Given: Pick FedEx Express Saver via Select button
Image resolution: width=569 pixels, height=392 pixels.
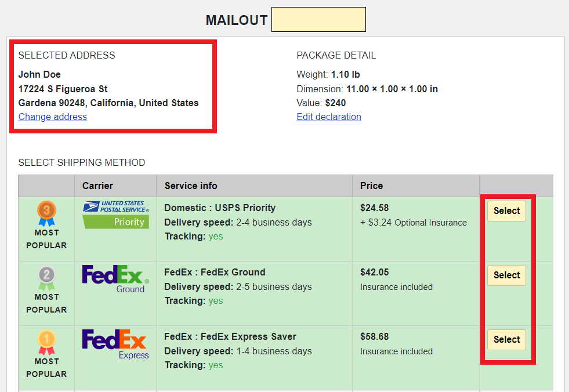Looking at the screenshot, I should pos(506,340).
